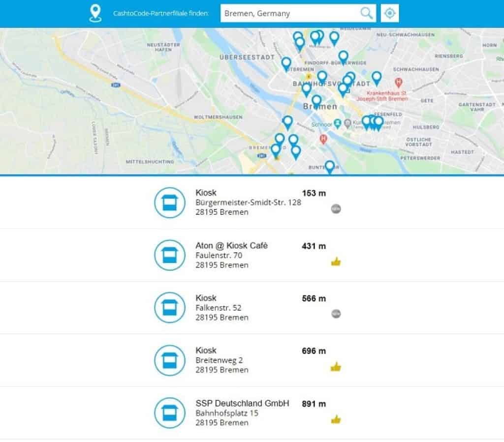This screenshot has height=442, width=504.
Task: Open shop icon for Falkenstr. 52 kiosk
Action: pos(170,307)
